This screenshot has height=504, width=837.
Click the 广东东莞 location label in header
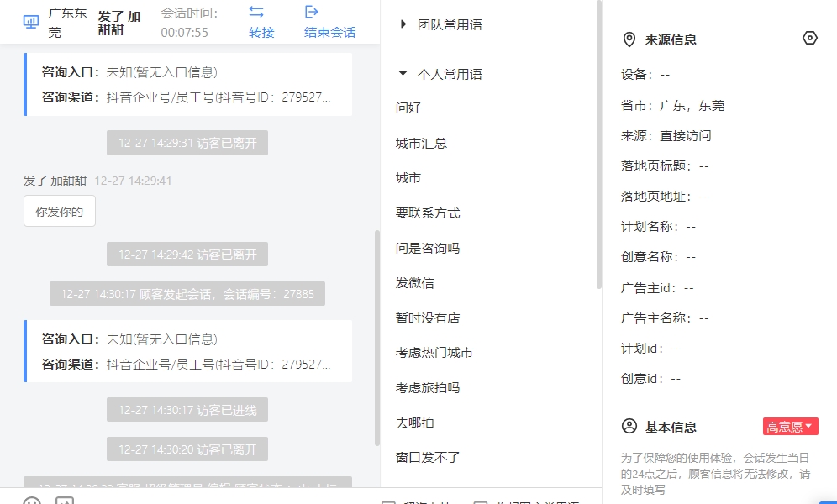click(67, 23)
